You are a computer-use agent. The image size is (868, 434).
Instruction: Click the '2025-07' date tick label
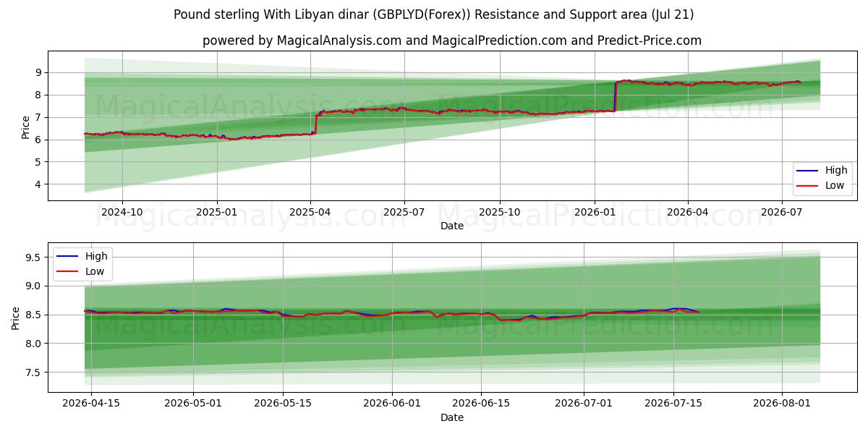coord(404,212)
